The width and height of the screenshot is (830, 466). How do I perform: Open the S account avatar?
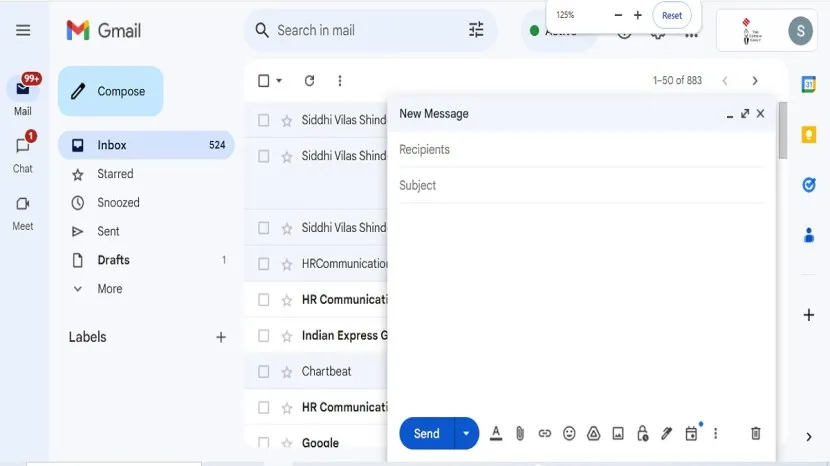(x=800, y=31)
